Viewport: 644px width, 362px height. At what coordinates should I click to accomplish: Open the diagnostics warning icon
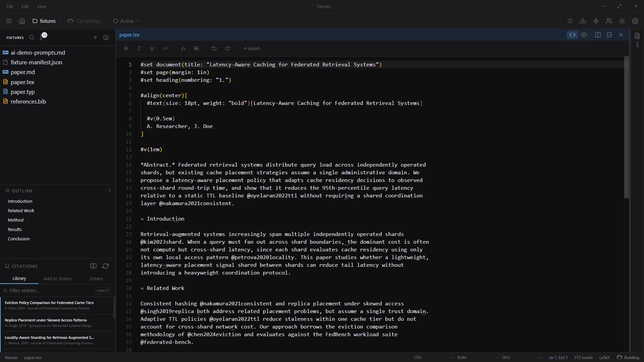pyautogui.click(x=570, y=21)
